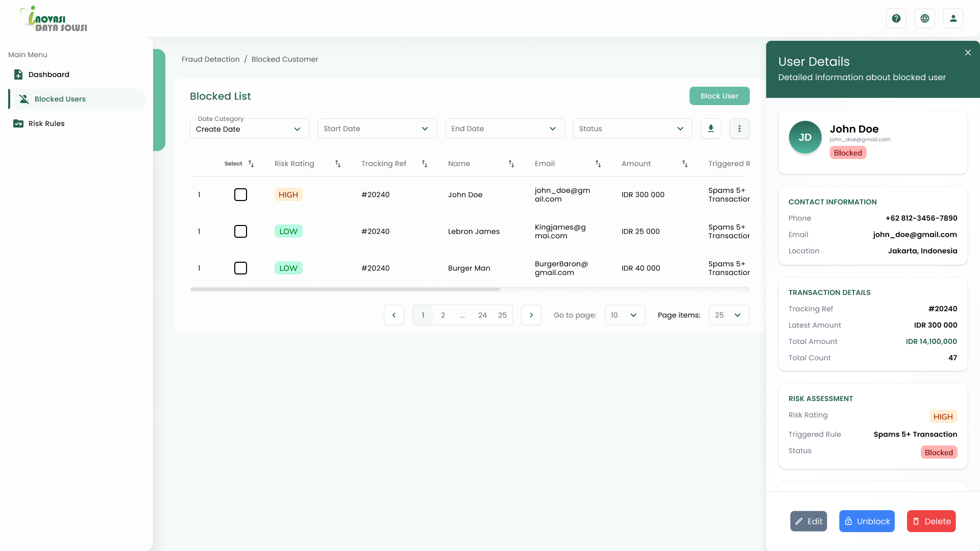Go to Dashboard menu item

point(49,74)
